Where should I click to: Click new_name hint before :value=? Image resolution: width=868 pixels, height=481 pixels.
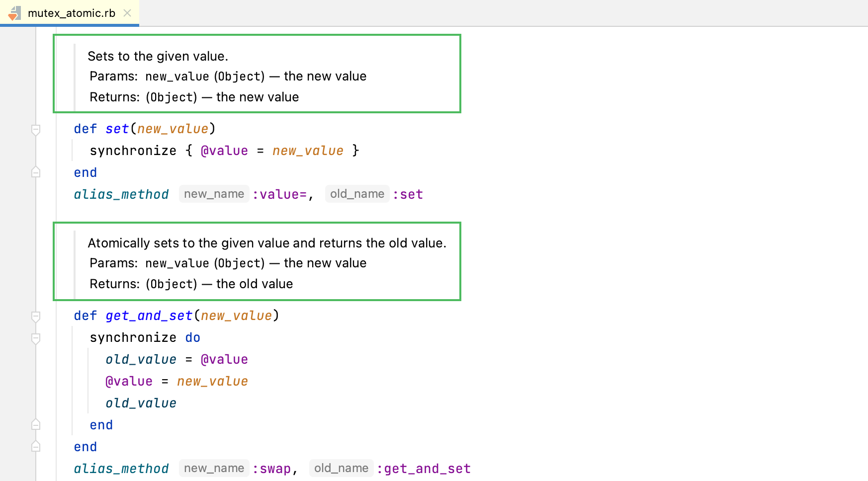[x=214, y=194]
